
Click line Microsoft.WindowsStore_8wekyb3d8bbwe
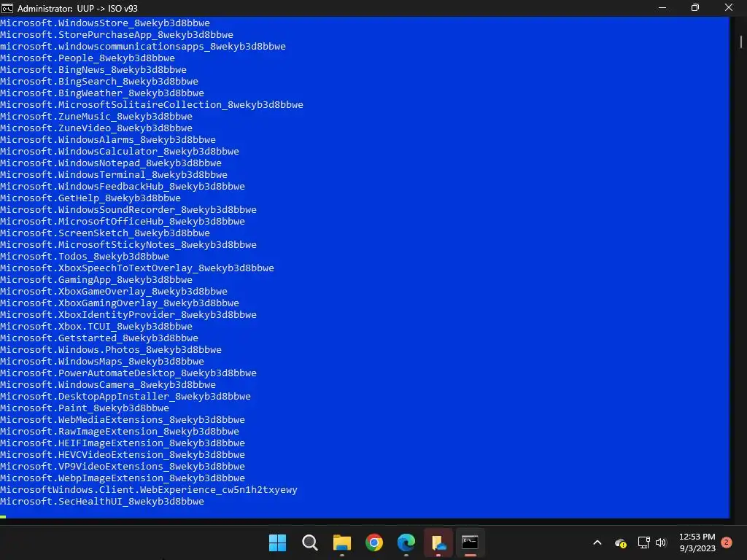point(105,23)
